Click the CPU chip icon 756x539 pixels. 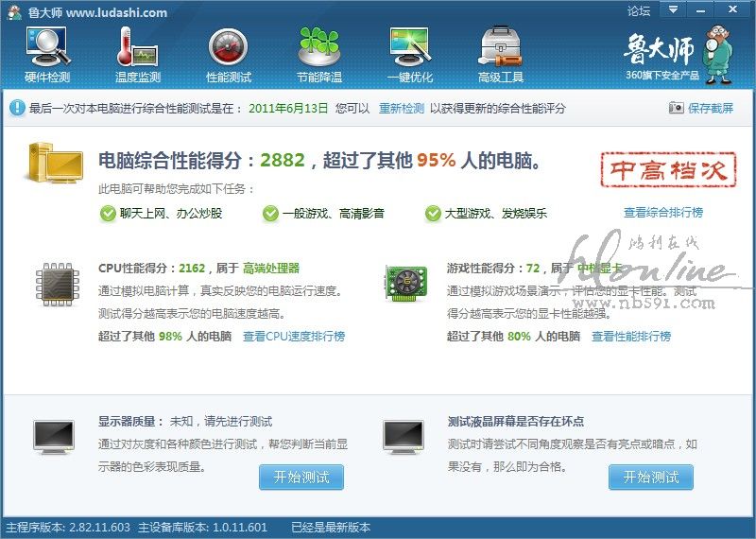[58, 285]
